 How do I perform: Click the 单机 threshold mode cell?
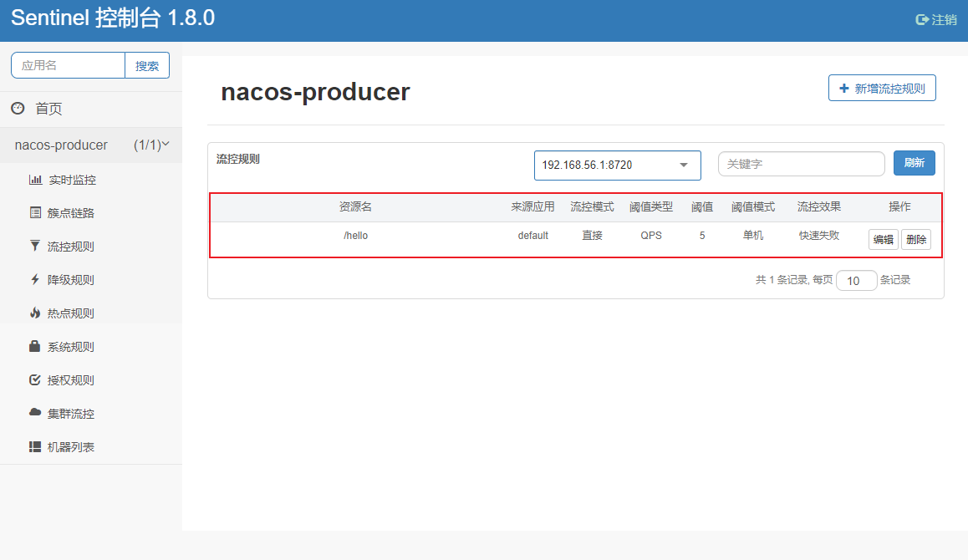(753, 235)
